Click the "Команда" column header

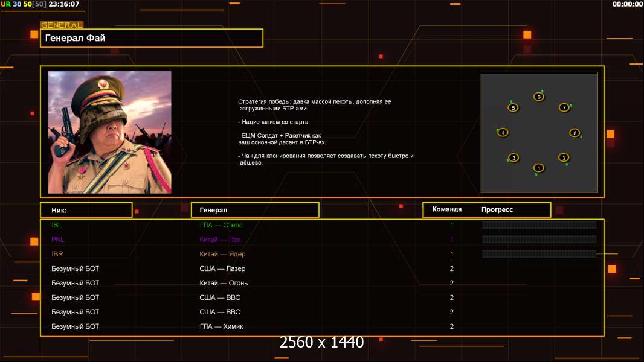coord(447,209)
